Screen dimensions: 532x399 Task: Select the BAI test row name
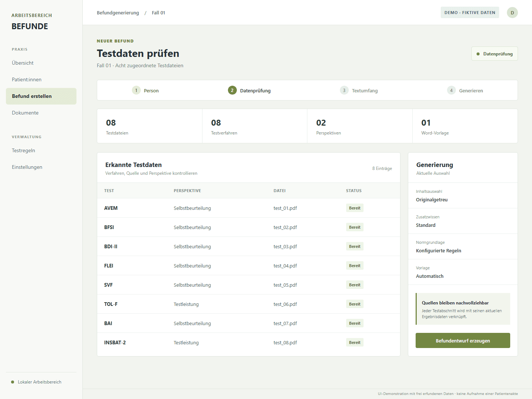coord(108,323)
